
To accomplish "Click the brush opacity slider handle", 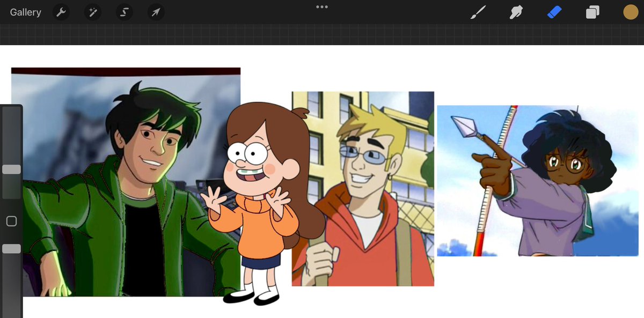I will [x=11, y=249].
